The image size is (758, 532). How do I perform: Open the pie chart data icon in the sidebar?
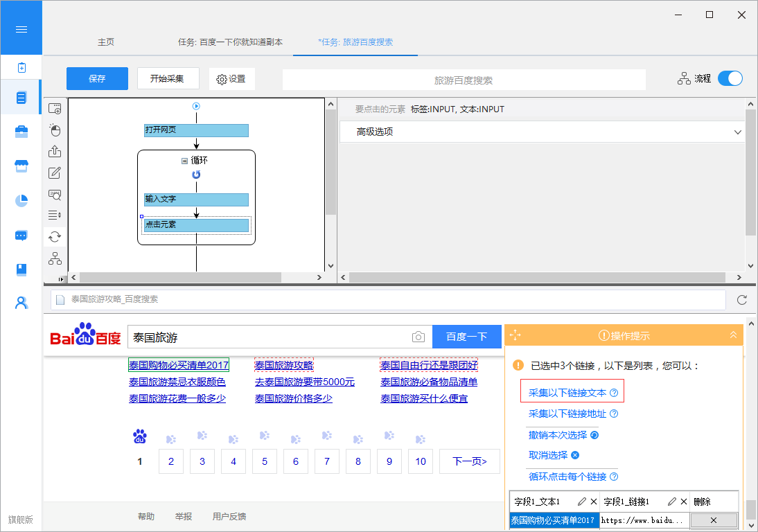click(x=21, y=200)
